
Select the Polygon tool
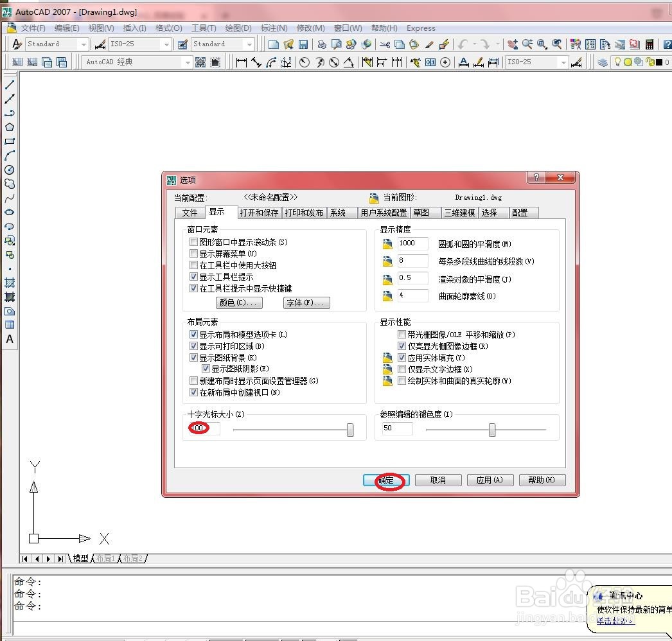click(10, 127)
